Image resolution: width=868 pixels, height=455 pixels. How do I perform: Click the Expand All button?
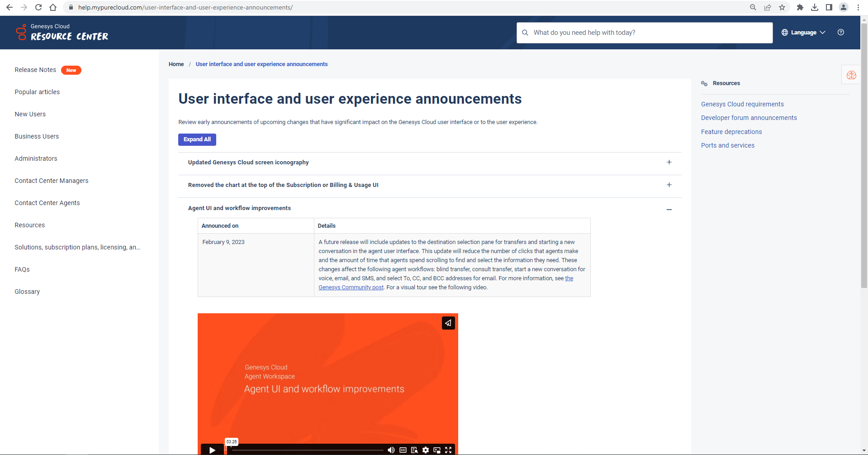(197, 139)
